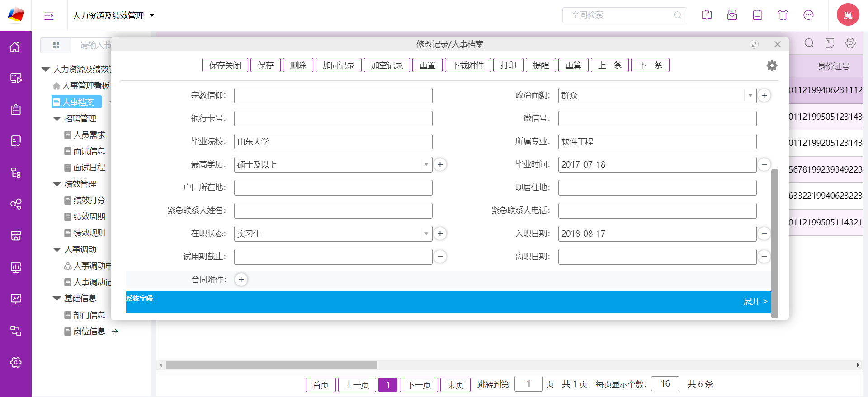868x397 pixels.
Task: Add 合同附件 with the plus icon
Action: tap(241, 280)
